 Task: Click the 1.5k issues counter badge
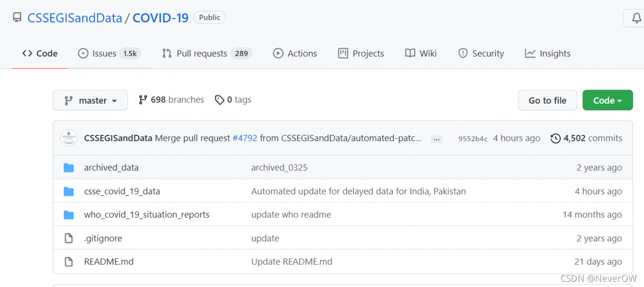click(x=130, y=53)
